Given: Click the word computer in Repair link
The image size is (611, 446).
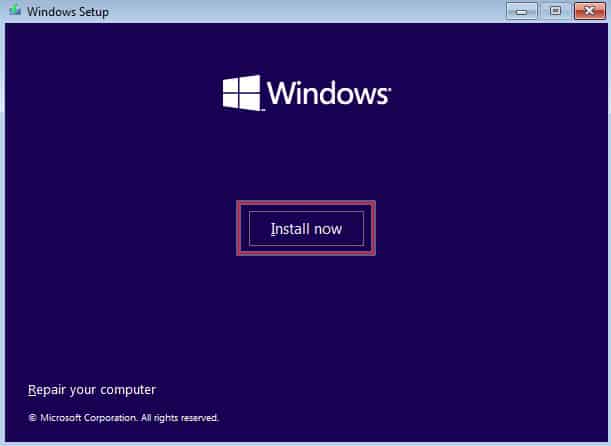Looking at the screenshot, I should click(128, 390).
